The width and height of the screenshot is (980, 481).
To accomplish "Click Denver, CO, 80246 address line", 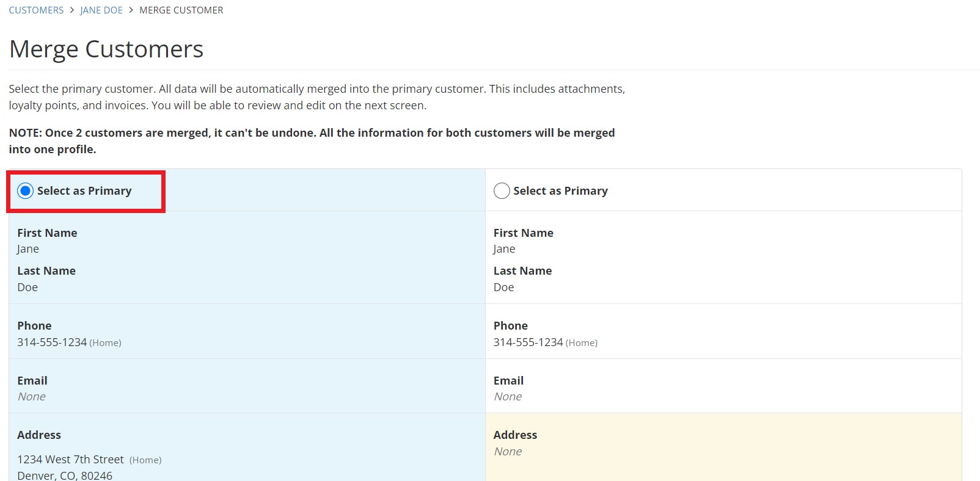I will (65, 476).
